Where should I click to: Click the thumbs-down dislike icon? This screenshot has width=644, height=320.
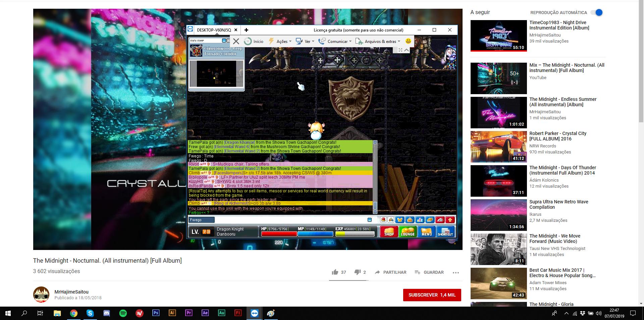pyautogui.click(x=358, y=272)
